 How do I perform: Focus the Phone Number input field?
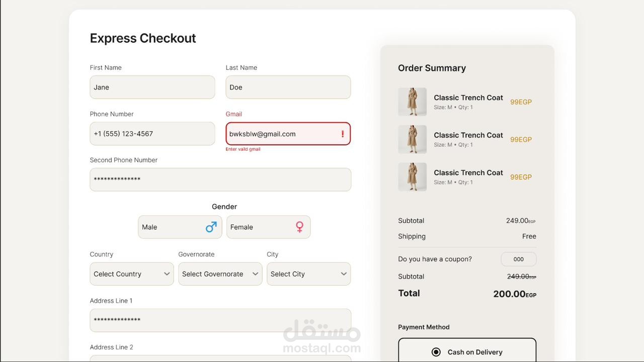point(152,134)
